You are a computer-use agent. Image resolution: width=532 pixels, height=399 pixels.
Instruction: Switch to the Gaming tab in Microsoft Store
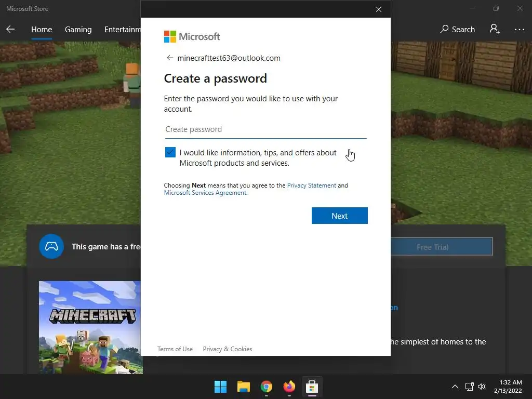pyautogui.click(x=78, y=30)
